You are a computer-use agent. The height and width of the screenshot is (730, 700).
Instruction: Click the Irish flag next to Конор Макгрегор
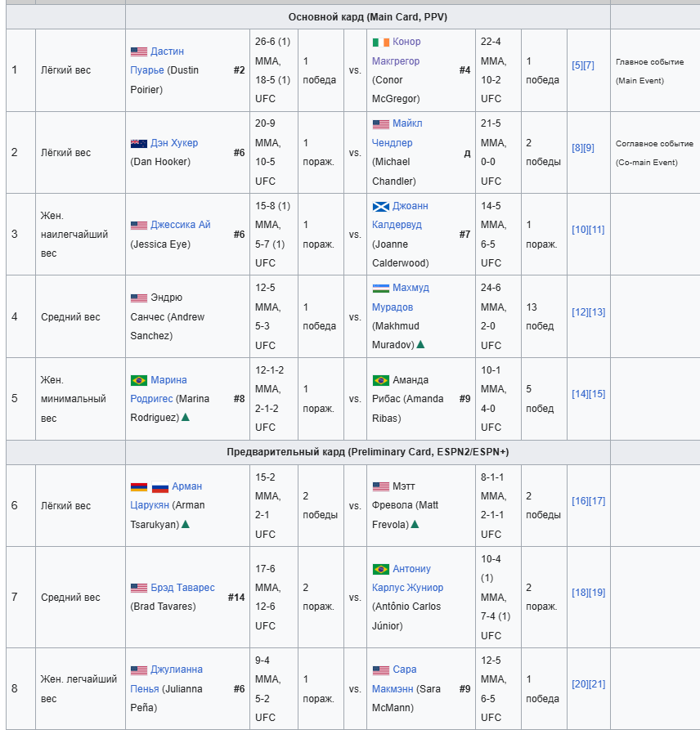[x=380, y=43]
